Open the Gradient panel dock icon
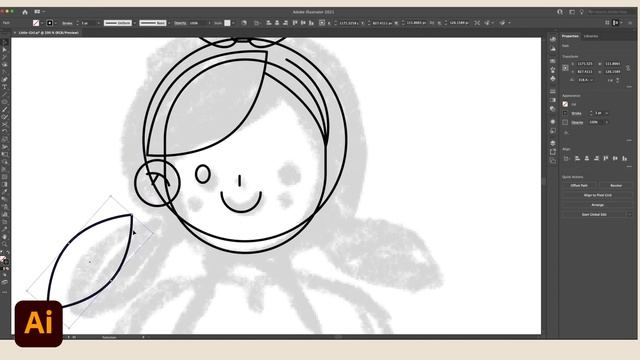Screen dimensions: 640x360 click(x=553, y=100)
